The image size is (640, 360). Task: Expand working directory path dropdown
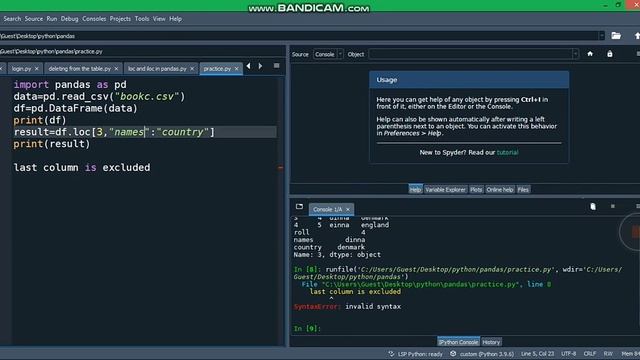tap(602, 36)
